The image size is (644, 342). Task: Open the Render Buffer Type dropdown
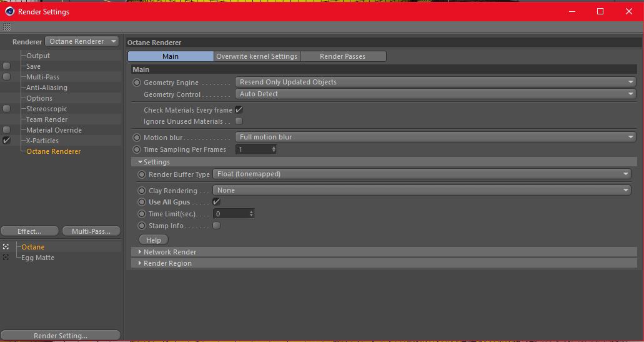[422, 174]
